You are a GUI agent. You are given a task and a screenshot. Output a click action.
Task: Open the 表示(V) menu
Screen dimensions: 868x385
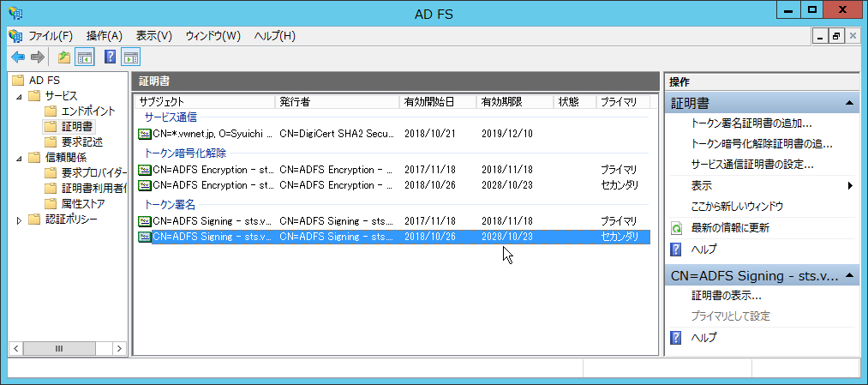154,36
